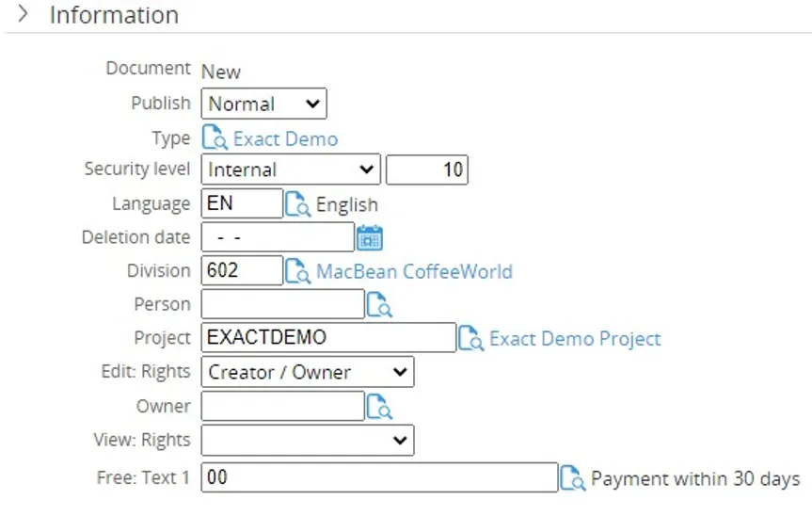Open the Edit: Rights dropdown
This screenshot has height=516, width=812.
(307, 372)
